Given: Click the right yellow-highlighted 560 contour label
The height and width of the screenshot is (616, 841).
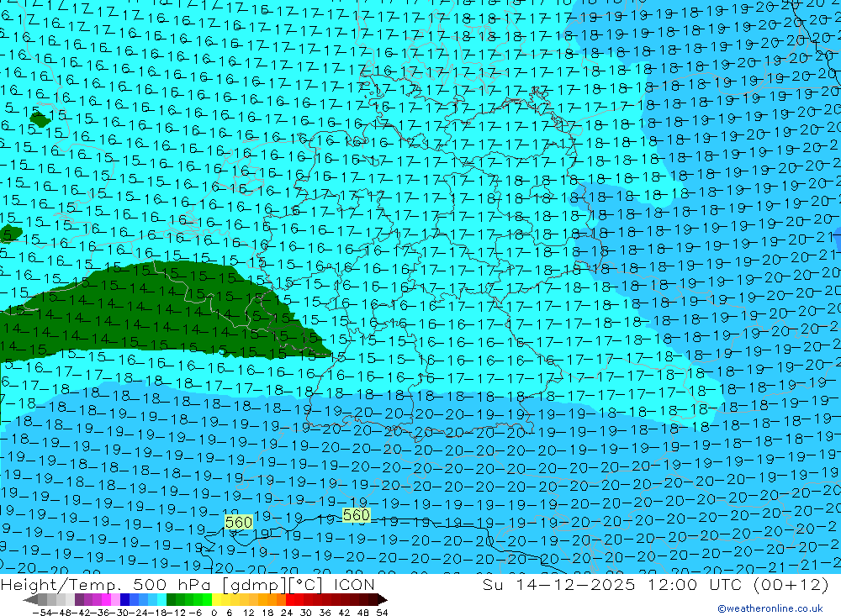Looking at the screenshot, I should (357, 515).
